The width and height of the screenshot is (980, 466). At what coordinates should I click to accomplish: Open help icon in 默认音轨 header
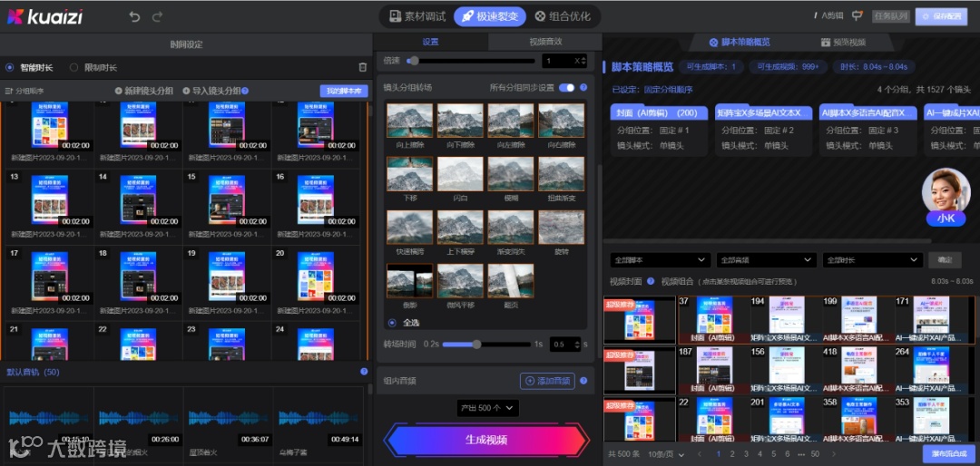pos(364,371)
